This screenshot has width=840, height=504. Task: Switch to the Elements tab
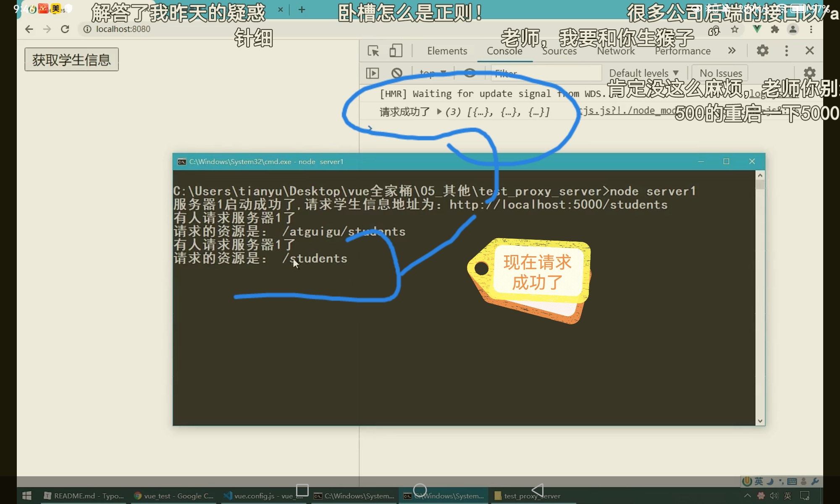coord(447,51)
